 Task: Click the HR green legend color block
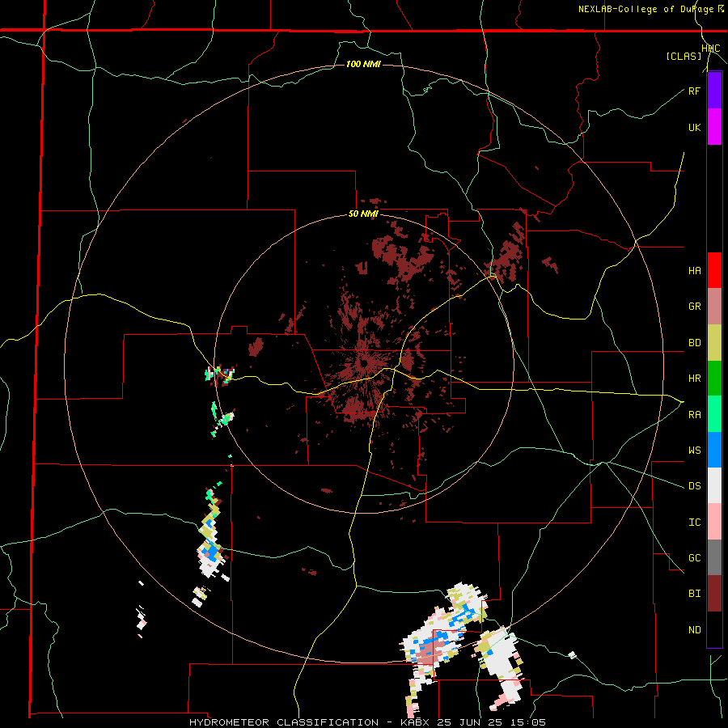[714, 378]
